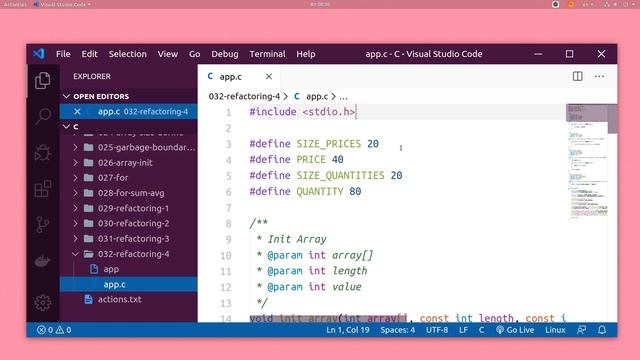This screenshot has width=640, height=360.
Task: Click the 027-for folder icon
Action: coord(89,178)
